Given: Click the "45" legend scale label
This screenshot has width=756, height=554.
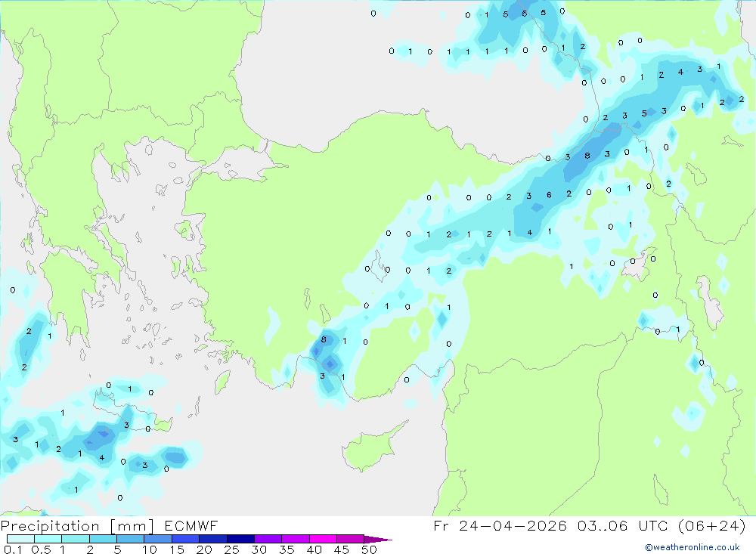Looking at the screenshot, I should (x=342, y=549).
